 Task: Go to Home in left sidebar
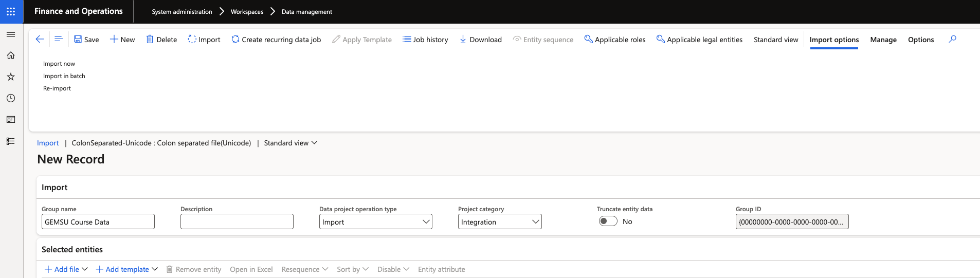[11, 55]
